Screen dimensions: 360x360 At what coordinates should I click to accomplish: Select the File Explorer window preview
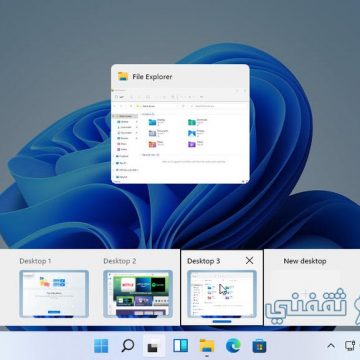(180, 124)
